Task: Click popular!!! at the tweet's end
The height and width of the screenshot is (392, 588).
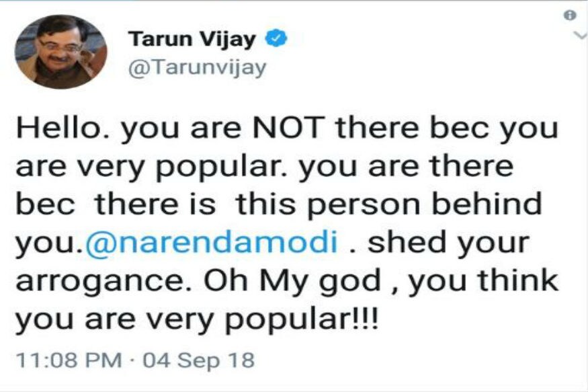Action: click(x=303, y=321)
